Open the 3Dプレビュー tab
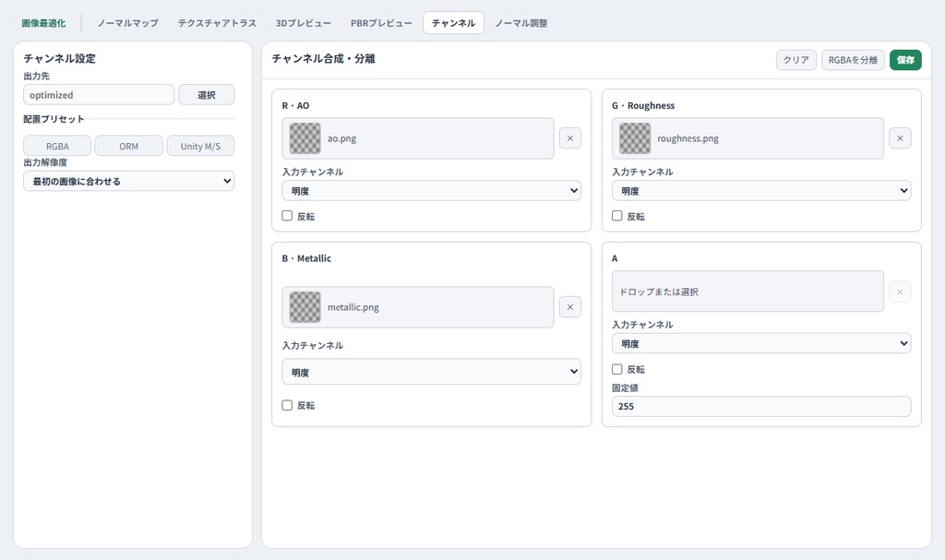 point(303,23)
